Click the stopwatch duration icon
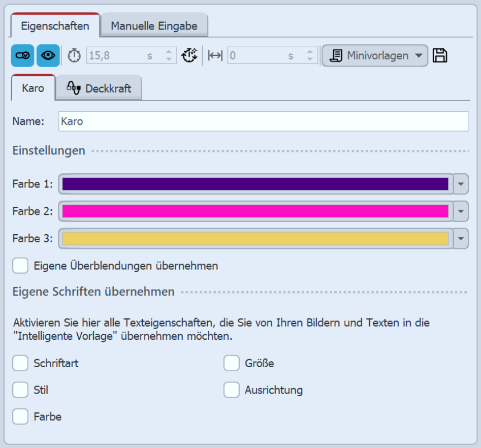 [x=74, y=56]
